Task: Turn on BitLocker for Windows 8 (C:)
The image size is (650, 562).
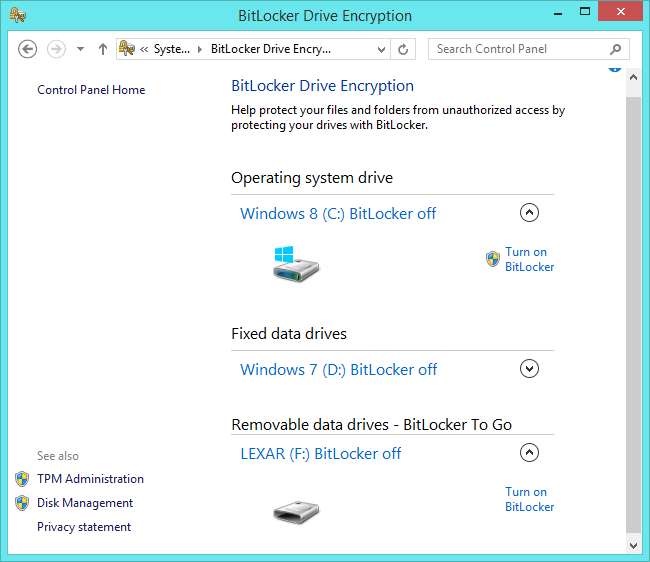Action: pyautogui.click(x=529, y=259)
